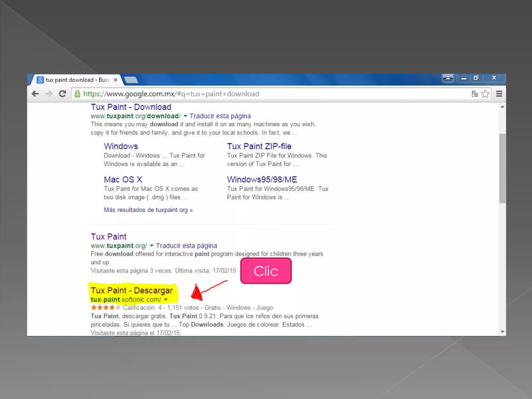The width and height of the screenshot is (532, 399).
Task: Close the tux paint download tab
Action: pyautogui.click(x=116, y=80)
